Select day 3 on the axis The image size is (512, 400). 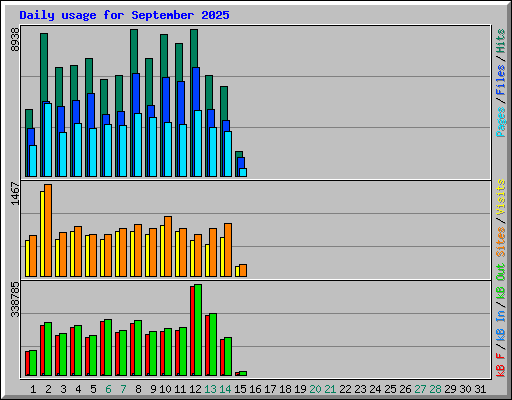tap(63, 389)
